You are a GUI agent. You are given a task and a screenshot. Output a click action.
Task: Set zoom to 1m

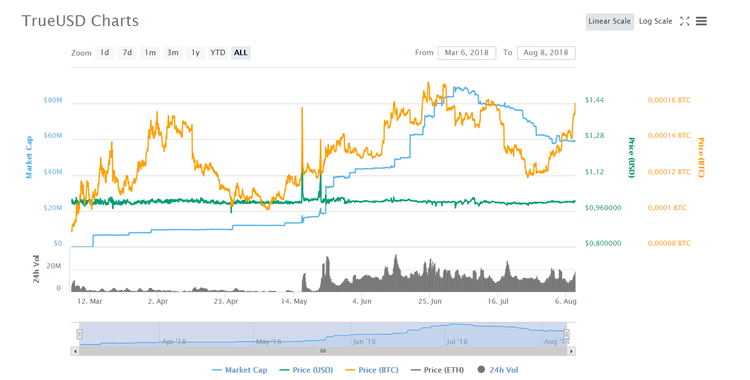150,53
